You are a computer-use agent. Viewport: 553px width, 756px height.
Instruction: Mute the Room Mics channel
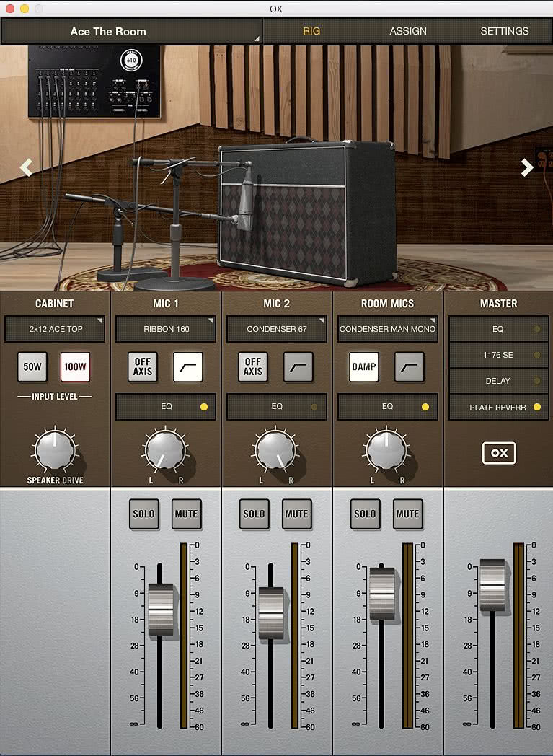[408, 514]
